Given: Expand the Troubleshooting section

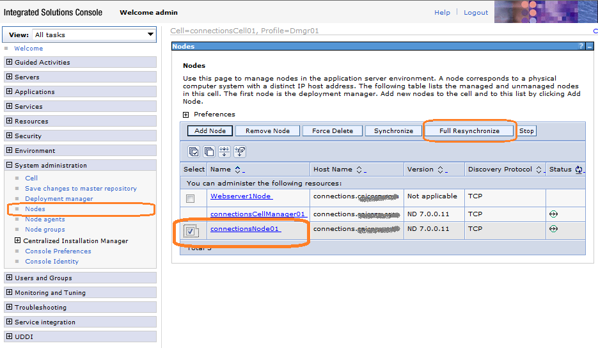Looking at the screenshot, I should (9, 307).
